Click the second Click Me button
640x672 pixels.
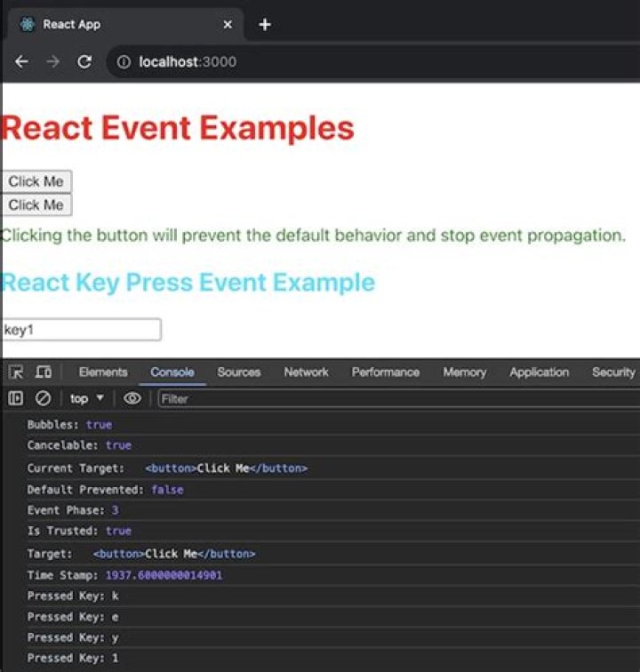click(36, 204)
